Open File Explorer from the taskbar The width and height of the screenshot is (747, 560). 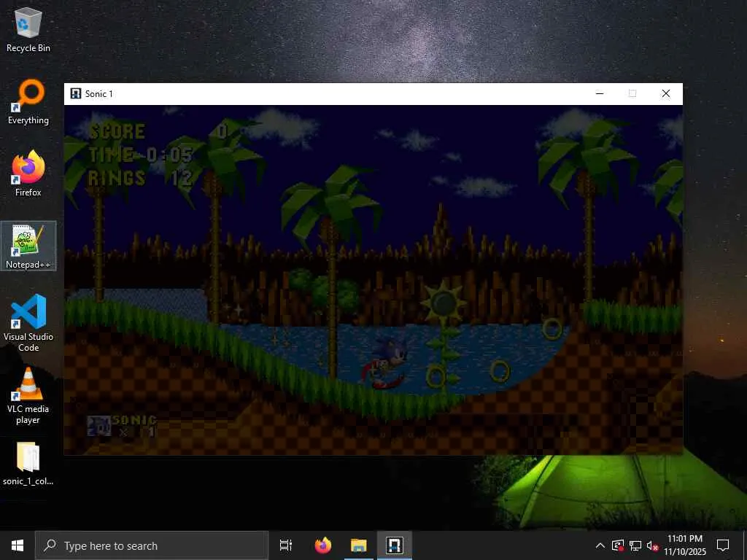(359, 545)
